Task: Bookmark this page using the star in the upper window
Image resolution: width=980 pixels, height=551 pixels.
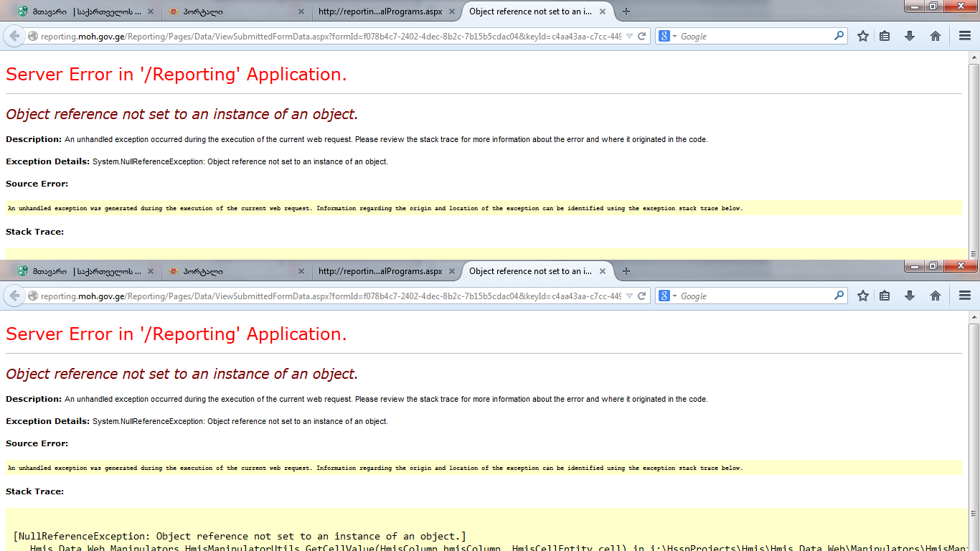Action: tap(863, 36)
